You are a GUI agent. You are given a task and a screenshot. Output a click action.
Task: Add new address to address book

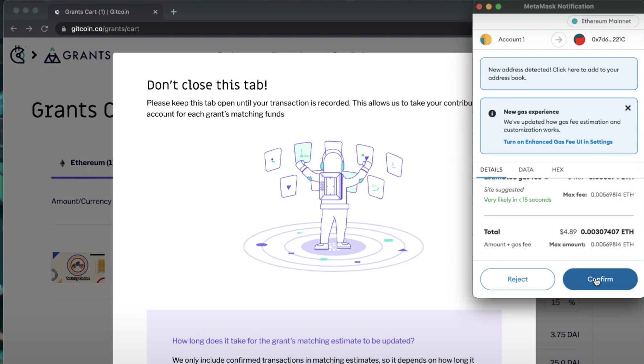(558, 74)
